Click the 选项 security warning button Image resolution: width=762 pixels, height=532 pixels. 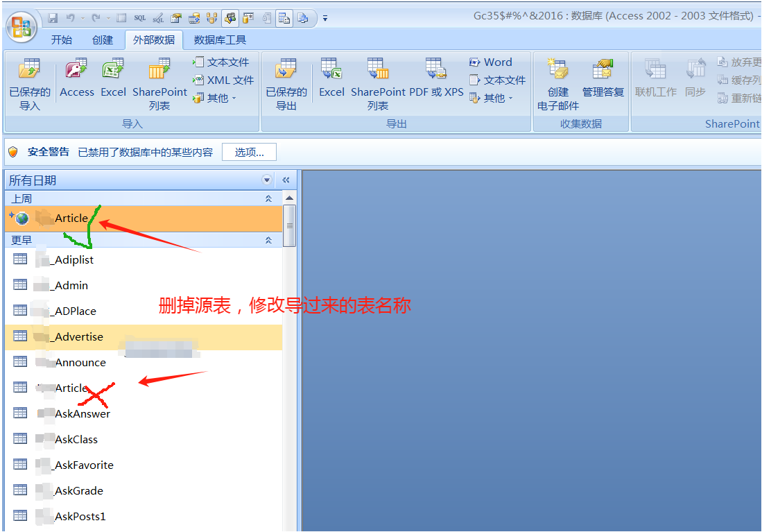[x=248, y=152]
